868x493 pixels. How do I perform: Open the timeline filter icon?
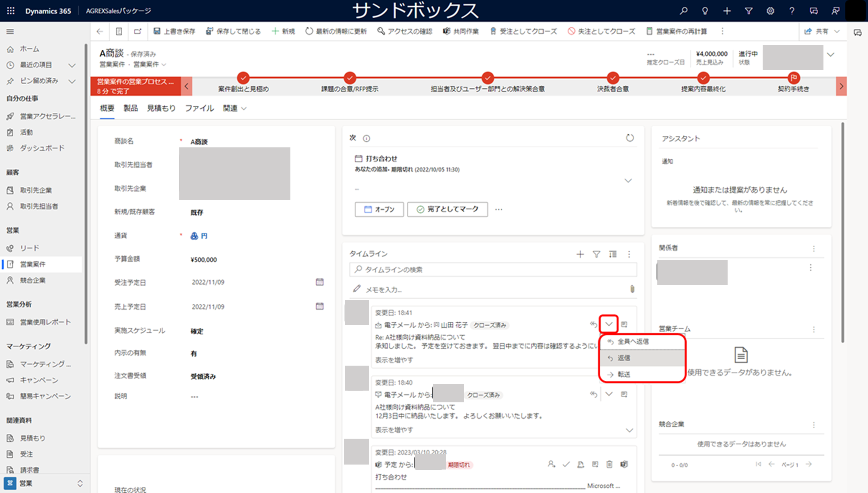(597, 254)
